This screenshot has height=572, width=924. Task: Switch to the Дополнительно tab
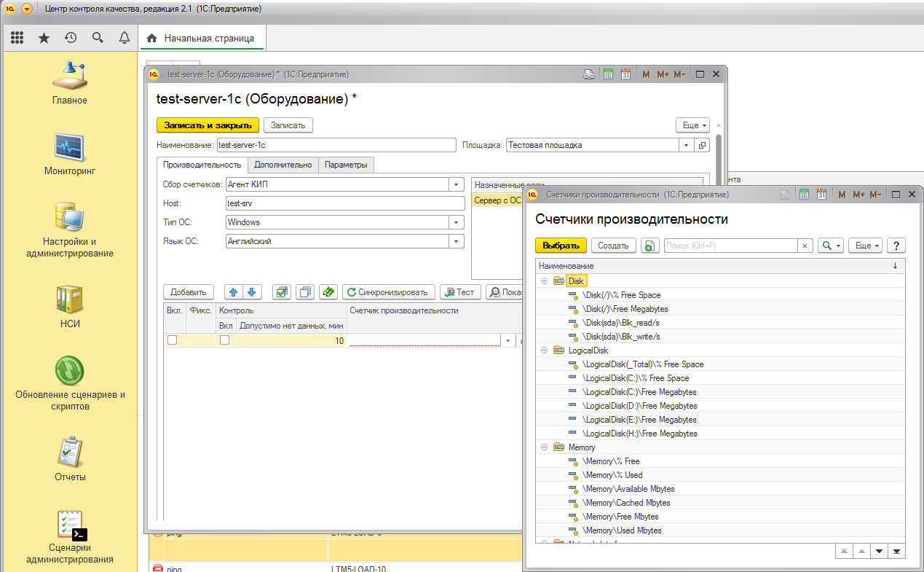pos(283,165)
